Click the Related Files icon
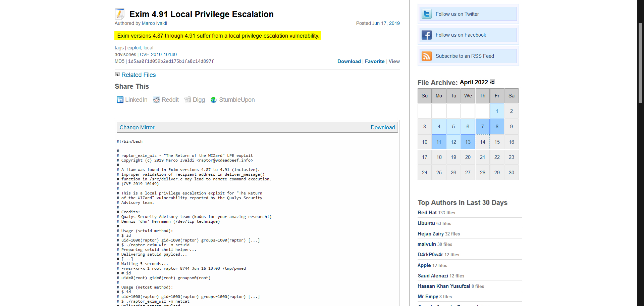The height and width of the screenshot is (306, 644). [x=117, y=74]
